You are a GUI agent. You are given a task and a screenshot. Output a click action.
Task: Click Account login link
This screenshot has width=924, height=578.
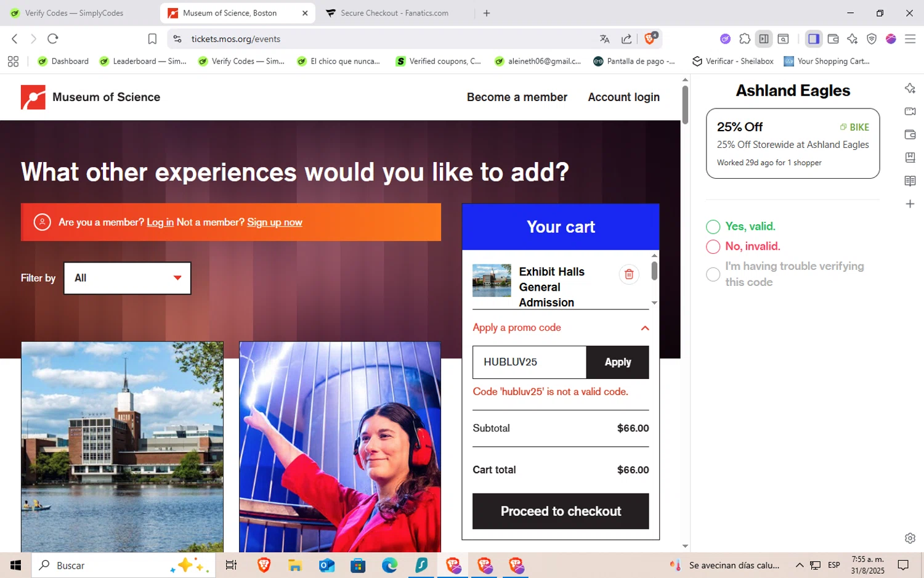click(x=623, y=97)
